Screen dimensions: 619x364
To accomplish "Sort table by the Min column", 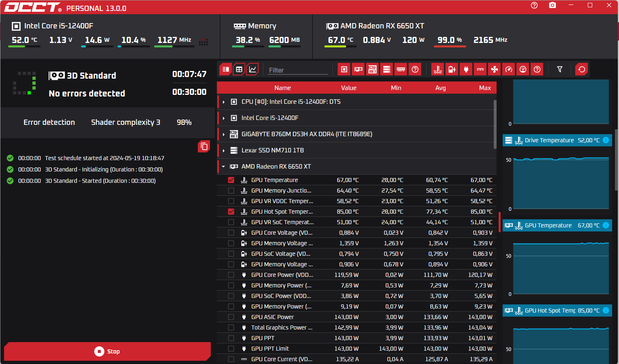I will (x=396, y=88).
